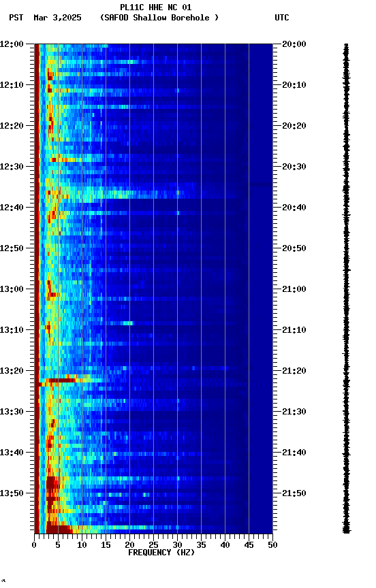Image resolution: width=376 pixels, height=588 pixels.
Task: Click the 21:00 UTC time label
Action: [x=294, y=289]
